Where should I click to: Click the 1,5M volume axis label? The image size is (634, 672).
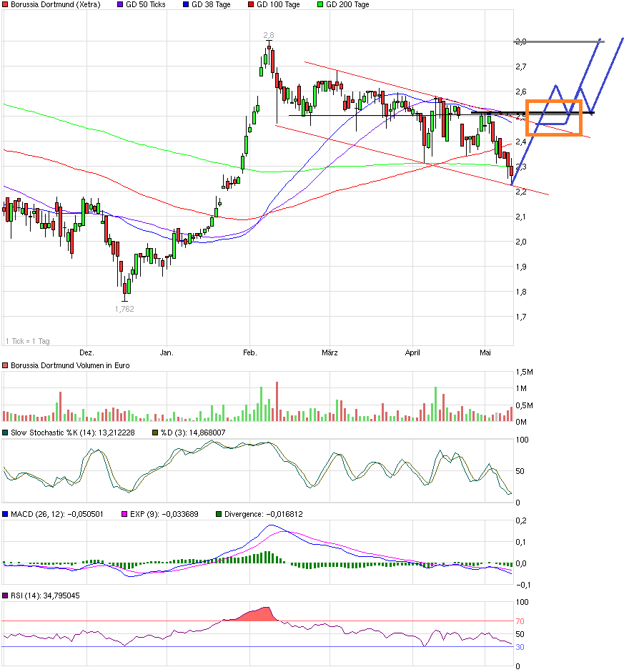(525, 372)
